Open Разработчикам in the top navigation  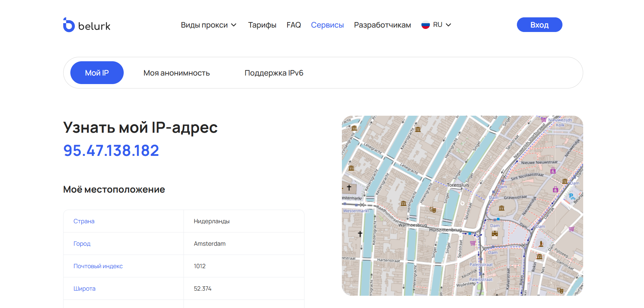(382, 25)
